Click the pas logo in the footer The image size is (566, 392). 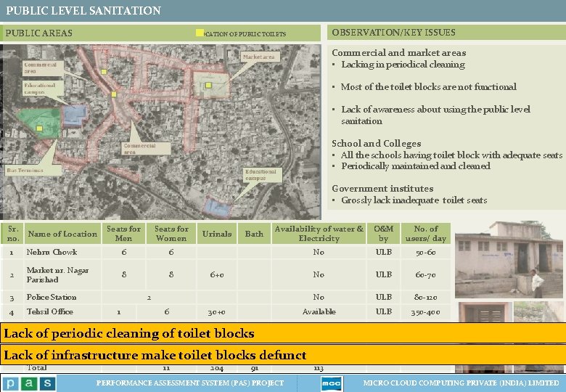point(29,383)
